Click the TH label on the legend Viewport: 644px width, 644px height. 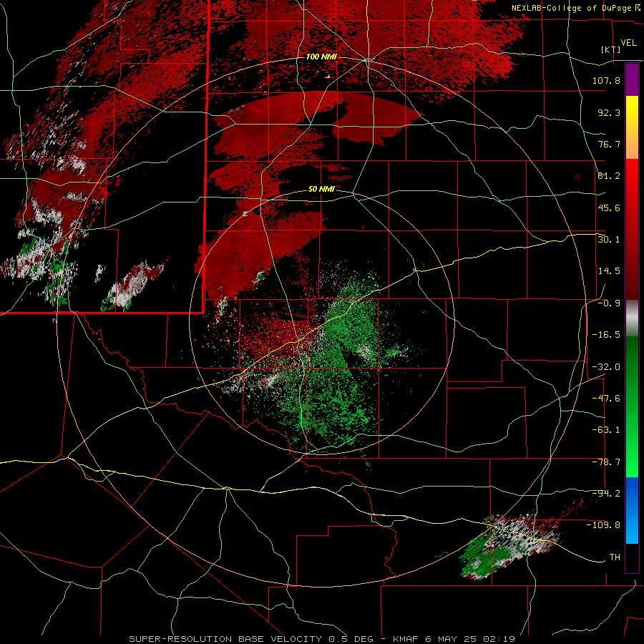pos(615,557)
